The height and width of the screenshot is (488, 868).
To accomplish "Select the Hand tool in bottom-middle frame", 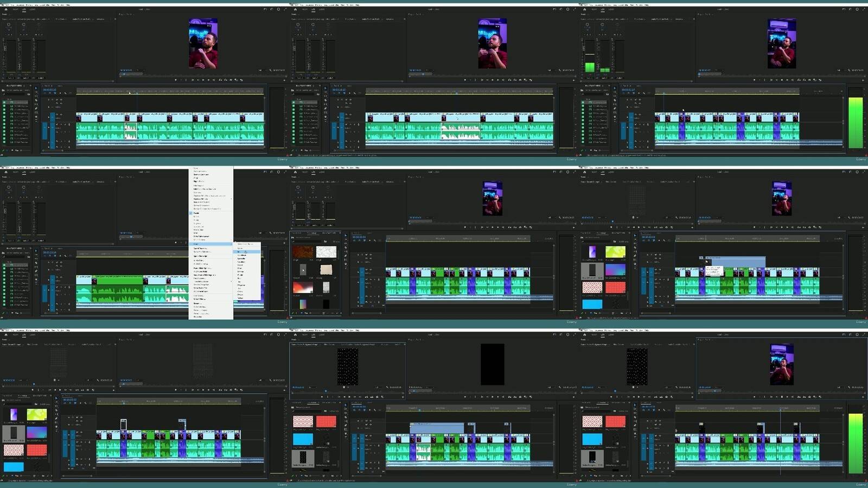I will [346, 434].
